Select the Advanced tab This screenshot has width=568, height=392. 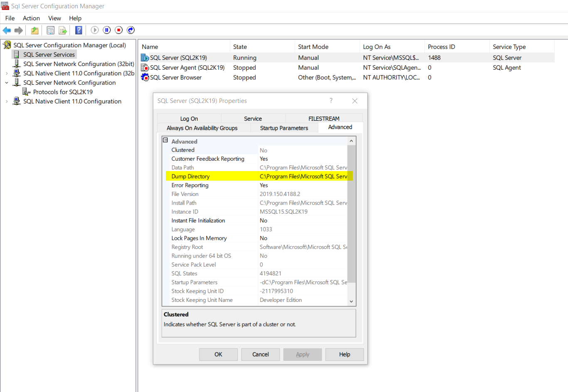(x=340, y=127)
